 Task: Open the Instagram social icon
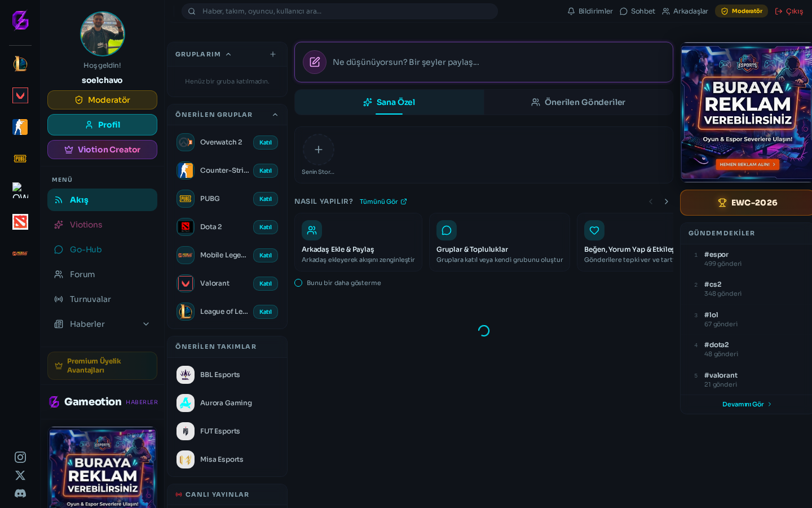pyautogui.click(x=20, y=457)
